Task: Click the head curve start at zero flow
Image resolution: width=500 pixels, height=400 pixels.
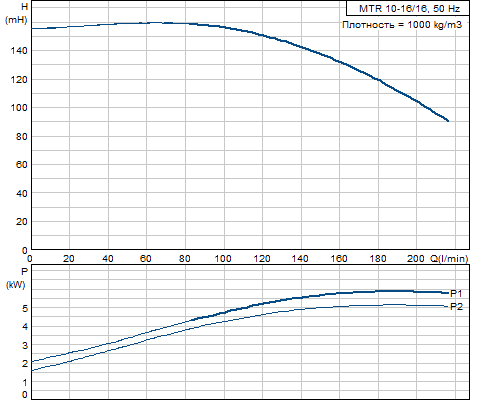Action: (x=32, y=29)
